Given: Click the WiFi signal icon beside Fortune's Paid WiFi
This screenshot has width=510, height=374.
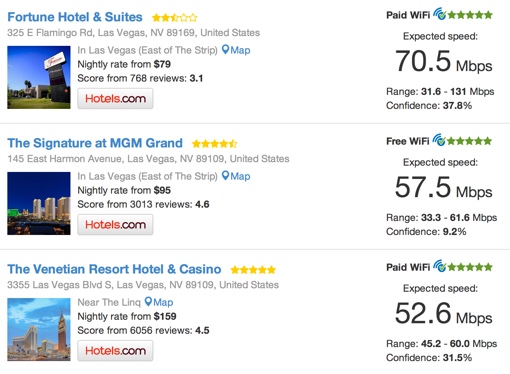Looking at the screenshot, I should [440, 14].
